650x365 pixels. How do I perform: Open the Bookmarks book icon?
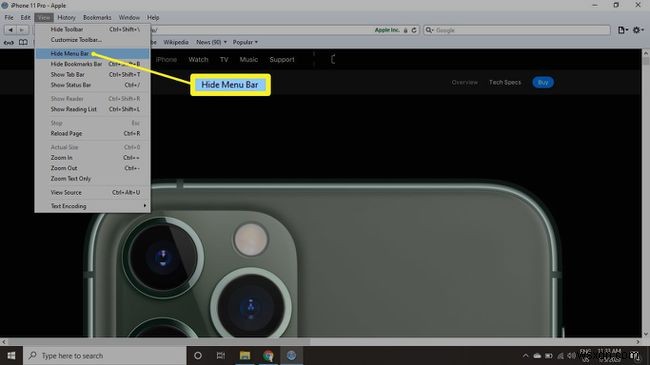coord(23,42)
